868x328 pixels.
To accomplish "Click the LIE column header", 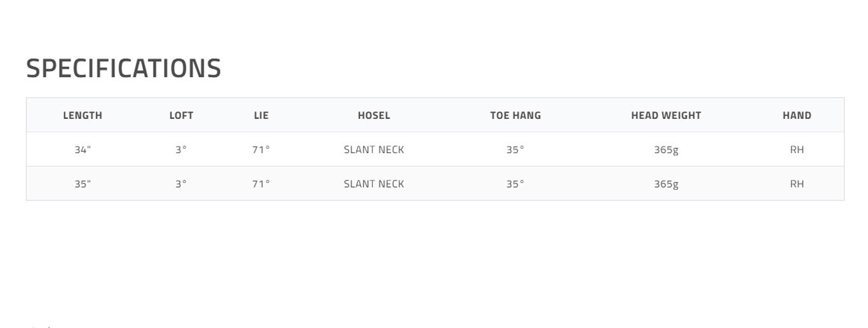I will tap(261, 115).
